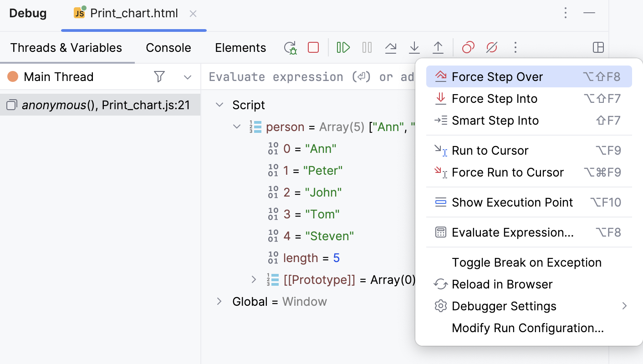This screenshot has height=364, width=643.
Task: Resume program execution
Action: [343, 47]
